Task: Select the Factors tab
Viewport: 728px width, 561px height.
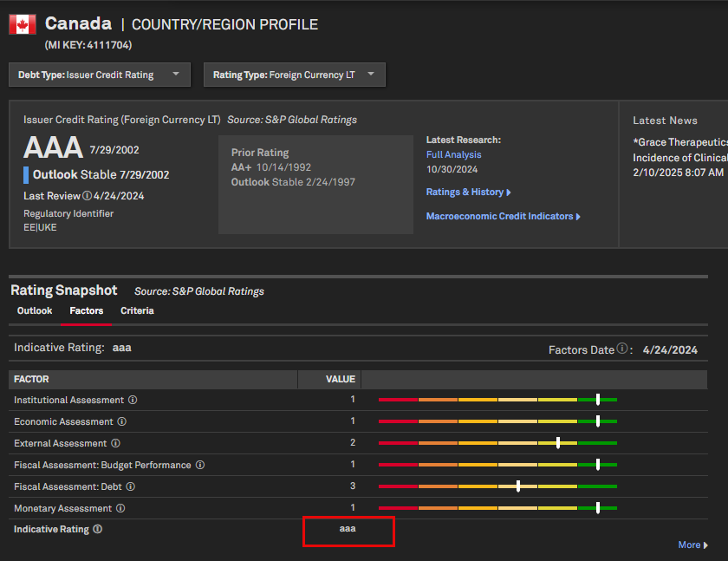Action: 87,310
